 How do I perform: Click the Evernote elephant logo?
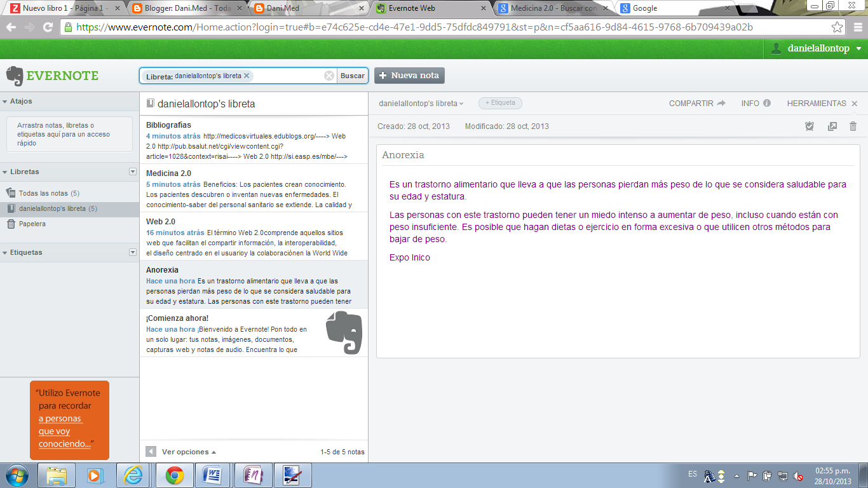click(15, 76)
